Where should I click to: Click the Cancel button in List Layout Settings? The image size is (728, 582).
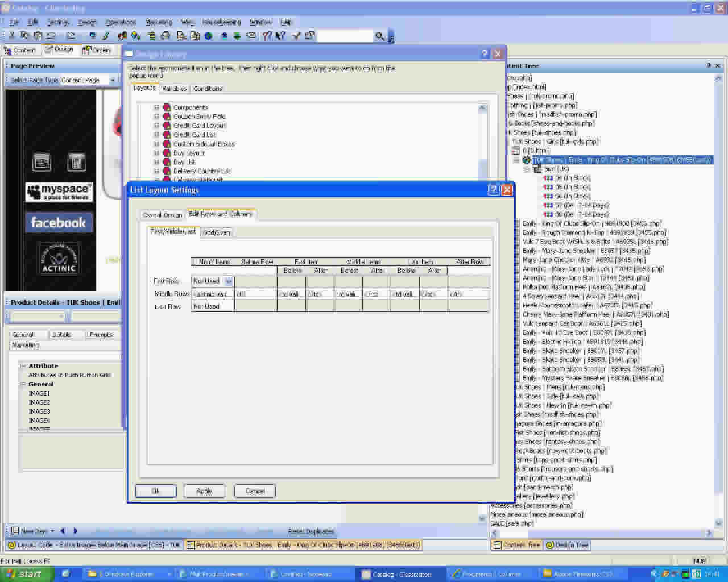tap(255, 491)
